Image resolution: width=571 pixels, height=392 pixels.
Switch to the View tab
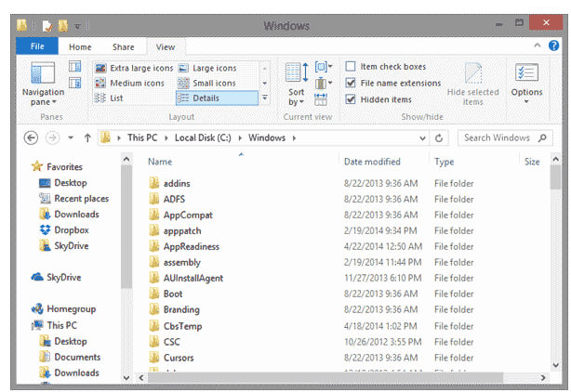tap(166, 46)
